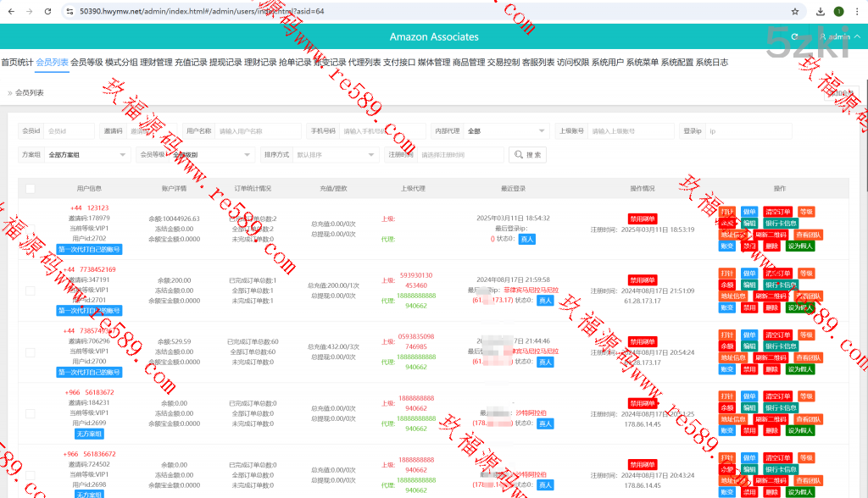The height and width of the screenshot is (498, 868).
Task: Check the row checkbox for user 7738452169
Action: (31, 290)
